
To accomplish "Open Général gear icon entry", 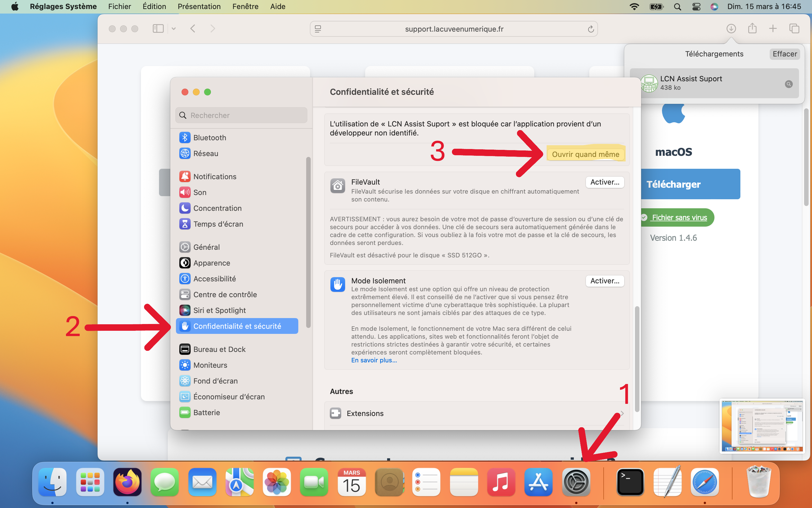I will [185, 247].
